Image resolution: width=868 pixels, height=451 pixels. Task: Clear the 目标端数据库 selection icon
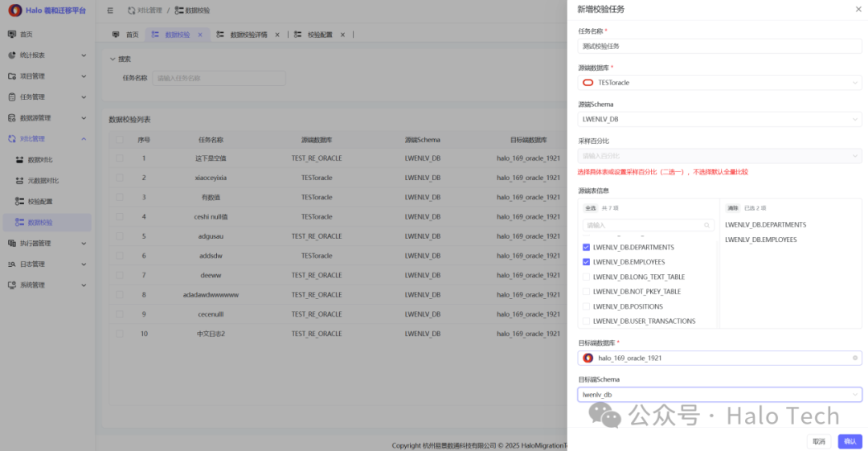[x=854, y=359]
